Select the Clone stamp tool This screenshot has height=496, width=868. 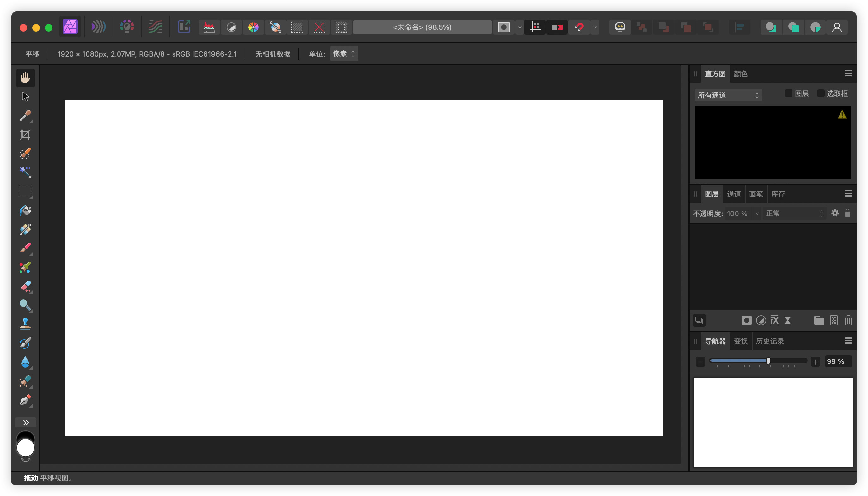[25, 324]
